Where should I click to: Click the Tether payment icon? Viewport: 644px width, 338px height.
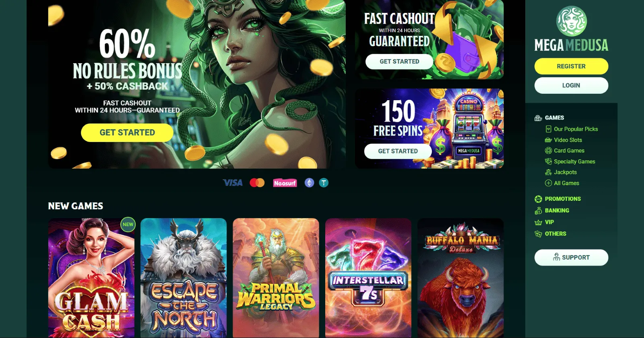324,183
